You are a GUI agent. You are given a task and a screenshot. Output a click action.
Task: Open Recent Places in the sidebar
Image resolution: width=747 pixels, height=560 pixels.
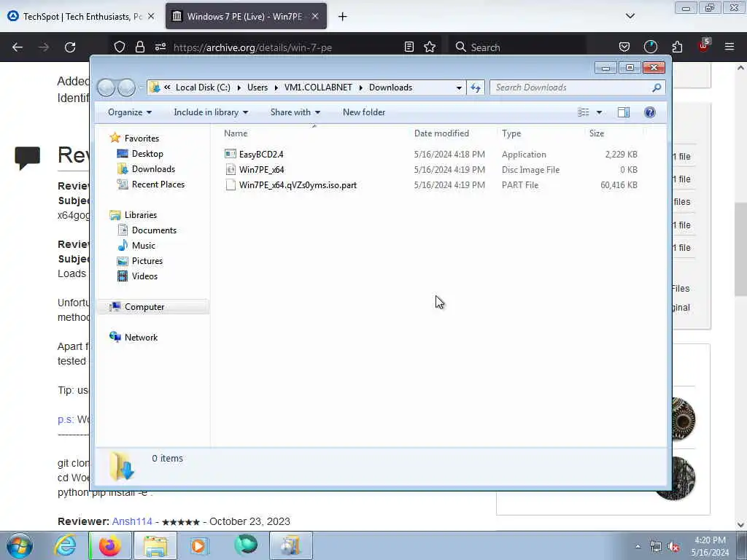click(x=158, y=184)
